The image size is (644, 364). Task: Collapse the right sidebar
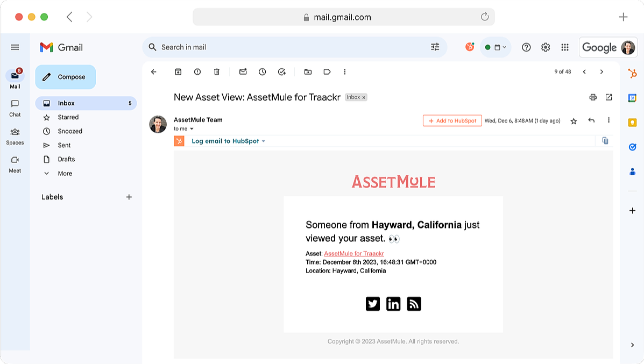633,345
